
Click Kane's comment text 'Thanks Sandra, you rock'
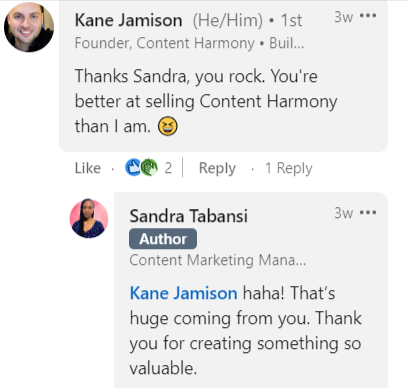click(x=169, y=76)
